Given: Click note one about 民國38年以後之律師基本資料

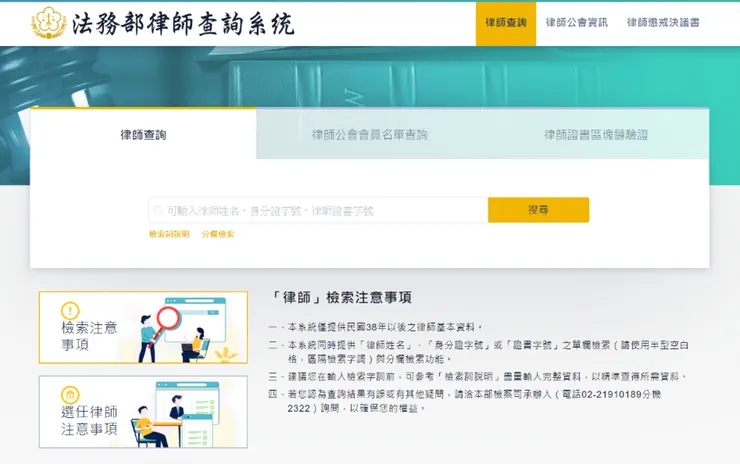Looking at the screenshot, I should [376, 327].
